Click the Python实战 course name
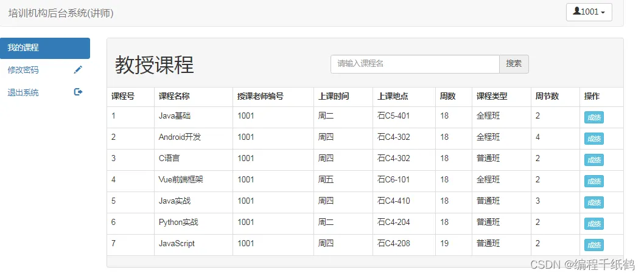This screenshot has width=644, height=276. tap(179, 223)
